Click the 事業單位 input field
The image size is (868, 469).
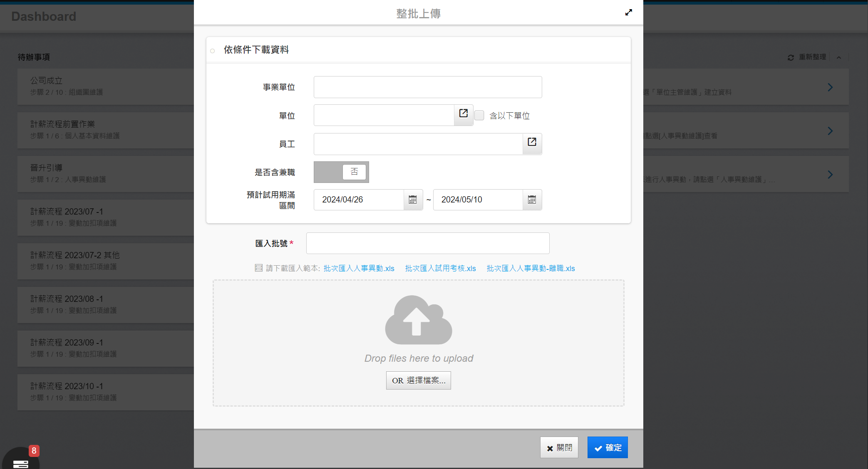[x=427, y=87]
